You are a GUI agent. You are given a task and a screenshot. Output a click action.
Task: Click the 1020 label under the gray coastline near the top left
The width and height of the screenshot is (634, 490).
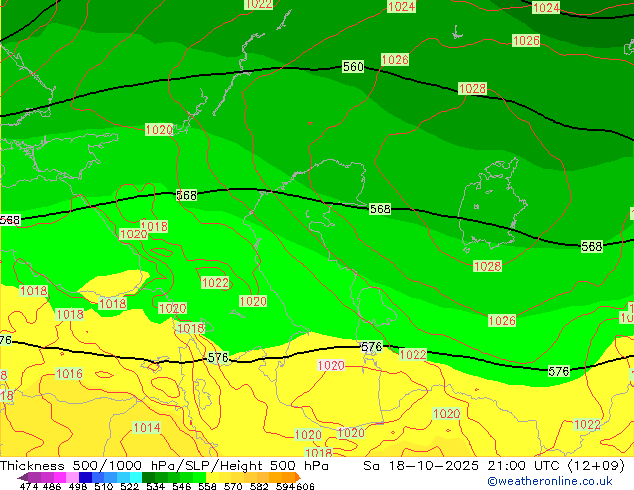[x=159, y=129]
